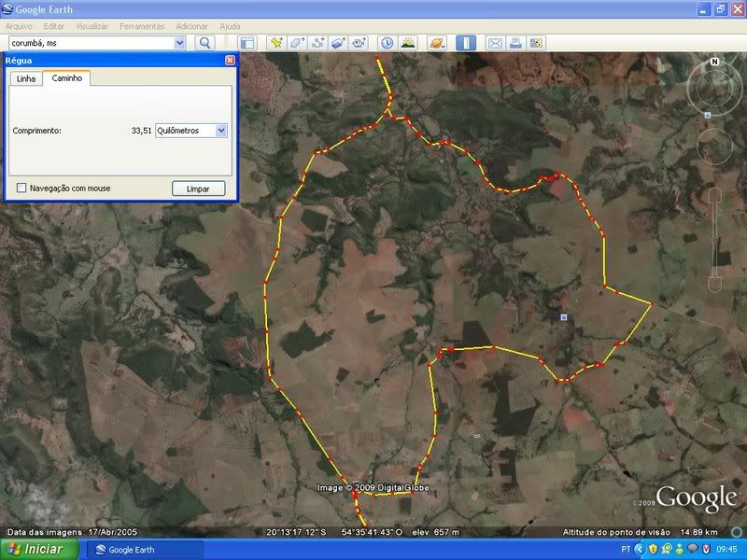Open the Editar menu
747x560 pixels.
tap(54, 26)
